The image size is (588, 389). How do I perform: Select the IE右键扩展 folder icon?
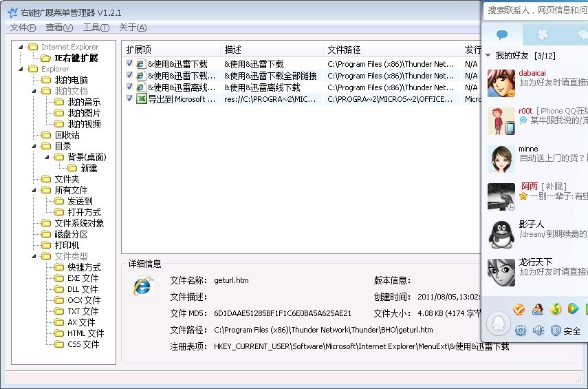click(x=46, y=59)
